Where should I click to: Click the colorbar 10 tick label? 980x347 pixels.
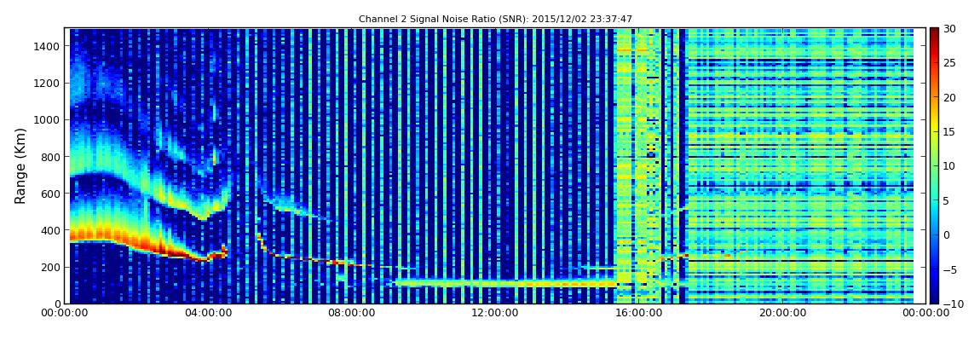click(x=949, y=166)
